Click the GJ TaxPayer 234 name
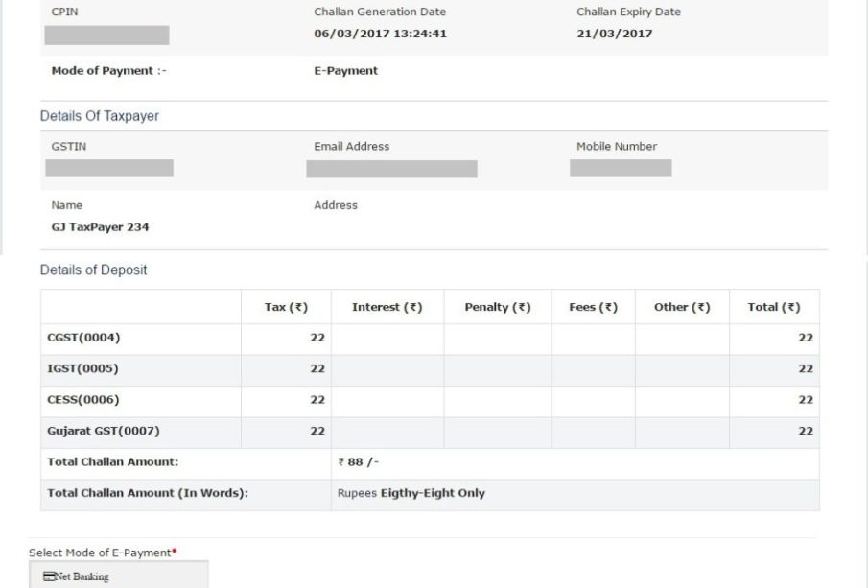The image size is (868, 588). (x=100, y=227)
